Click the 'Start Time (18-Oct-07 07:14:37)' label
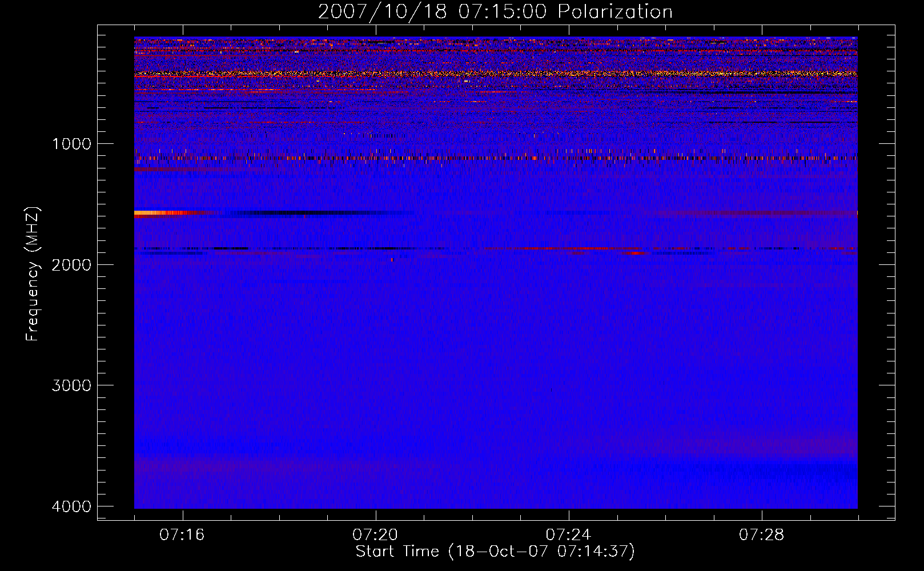Image resolution: width=924 pixels, height=571 pixels. [x=495, y=552]
